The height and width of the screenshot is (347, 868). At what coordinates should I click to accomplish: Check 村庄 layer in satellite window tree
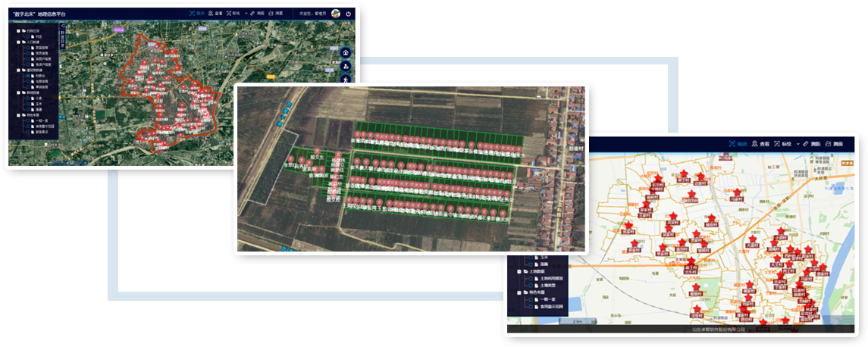tap(28, 36)
